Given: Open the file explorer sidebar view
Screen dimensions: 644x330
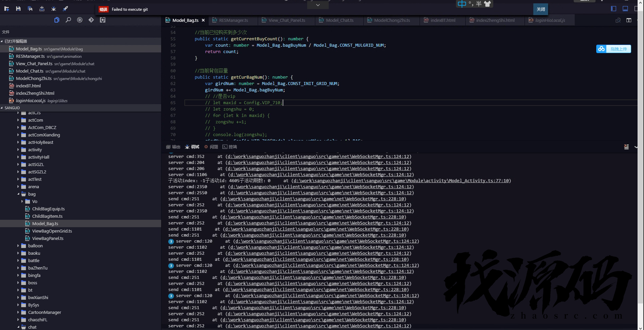Looking at the screenshot, I should (x=57, y=20).
